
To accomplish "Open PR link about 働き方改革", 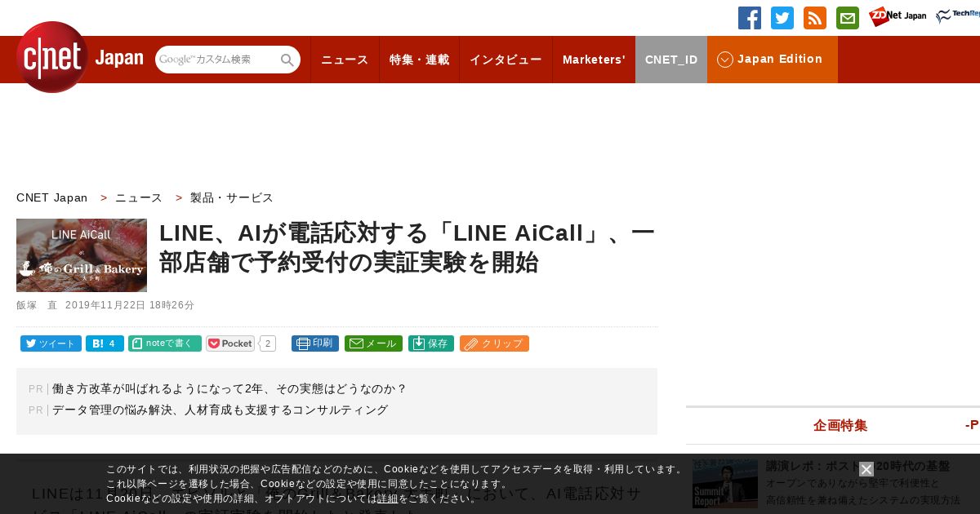I will (229, 389).
